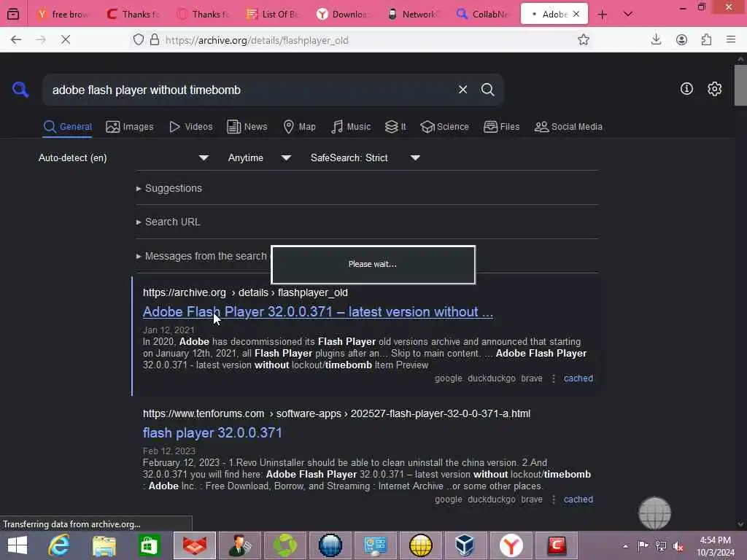Select the Social Media search category
Viewport: 747px width, 560px height.
click(568, 127)
